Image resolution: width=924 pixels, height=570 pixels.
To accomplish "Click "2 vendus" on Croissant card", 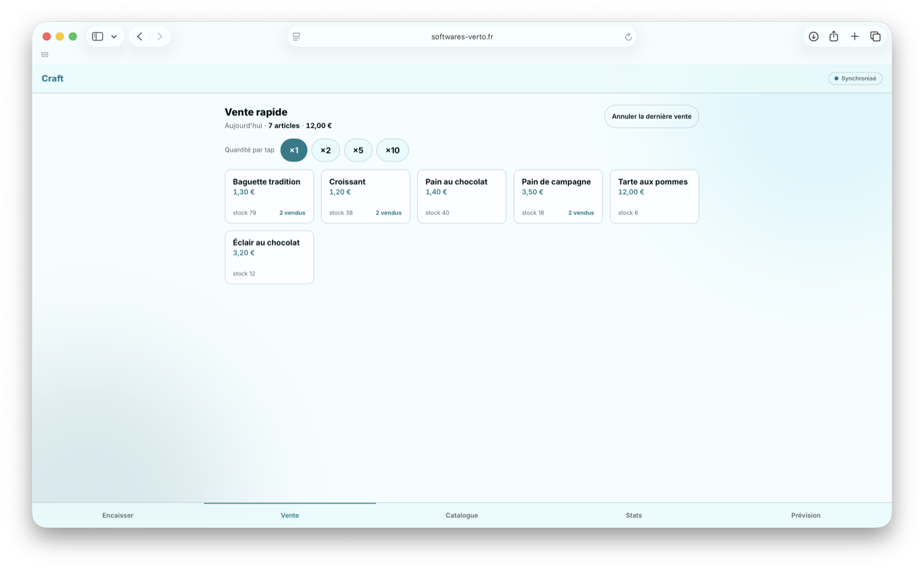I will coord(389,213).
